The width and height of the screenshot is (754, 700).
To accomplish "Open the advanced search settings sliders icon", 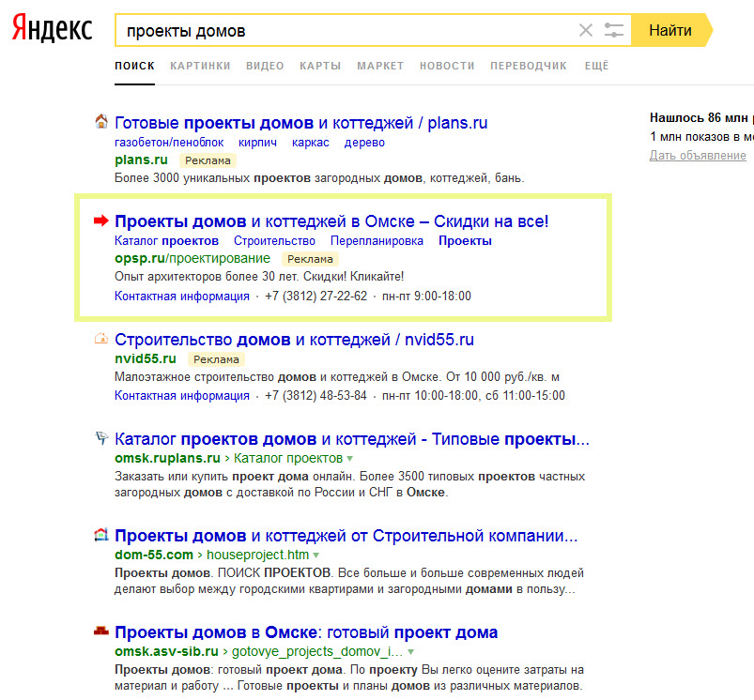I will 614,30.
